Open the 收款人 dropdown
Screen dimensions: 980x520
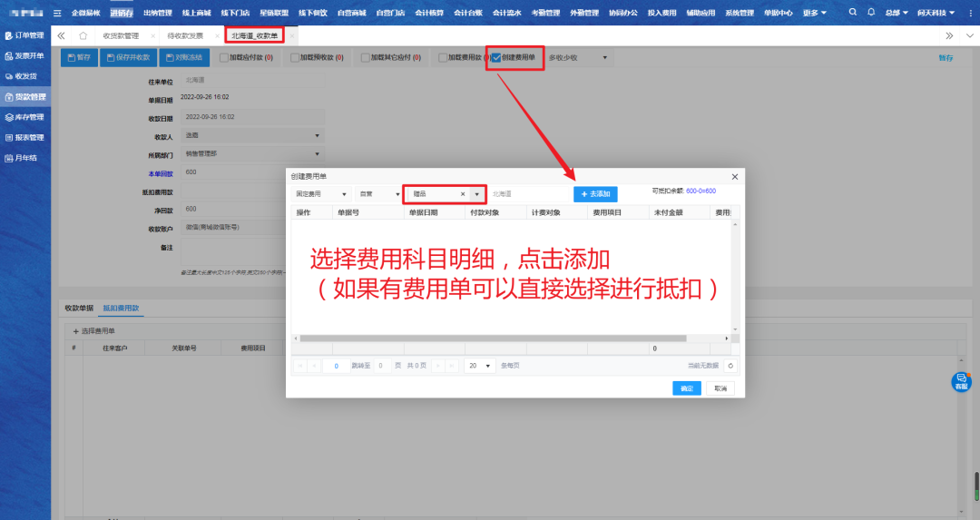pos(252,135)
